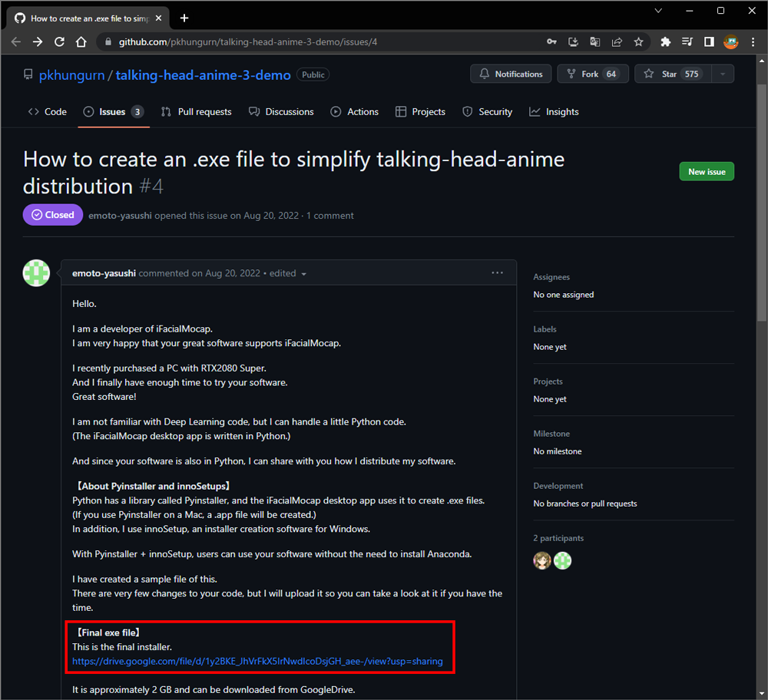This screenshot has width=768, height=700.
Task: Star the talking-head-anime-3-demo repository
Action: (661, 74)
